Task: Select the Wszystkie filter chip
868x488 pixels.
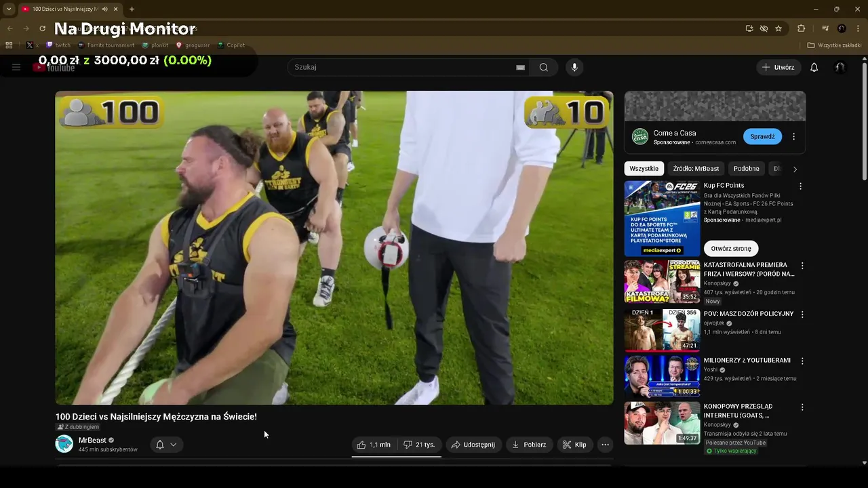Action: 644,169
